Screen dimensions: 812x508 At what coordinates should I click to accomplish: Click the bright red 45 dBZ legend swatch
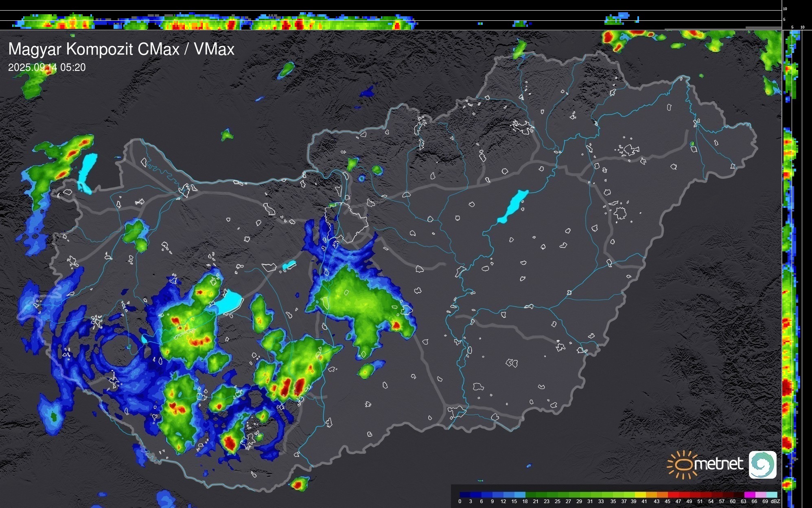(x=673, y=495)
